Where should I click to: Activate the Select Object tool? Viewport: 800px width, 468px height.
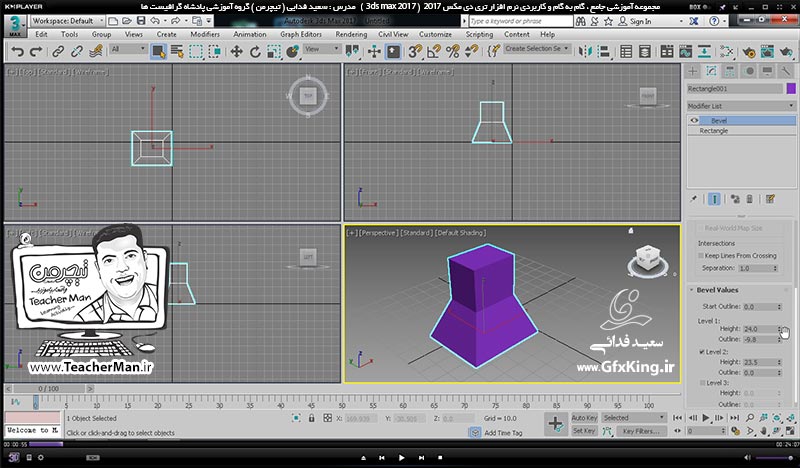click(x=158, y=52)
